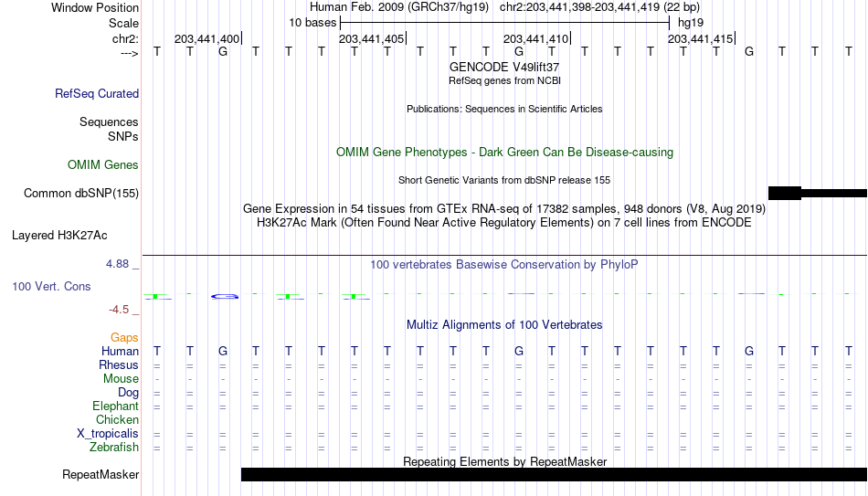Click the 203,441,410 position label

click(535, 38)
